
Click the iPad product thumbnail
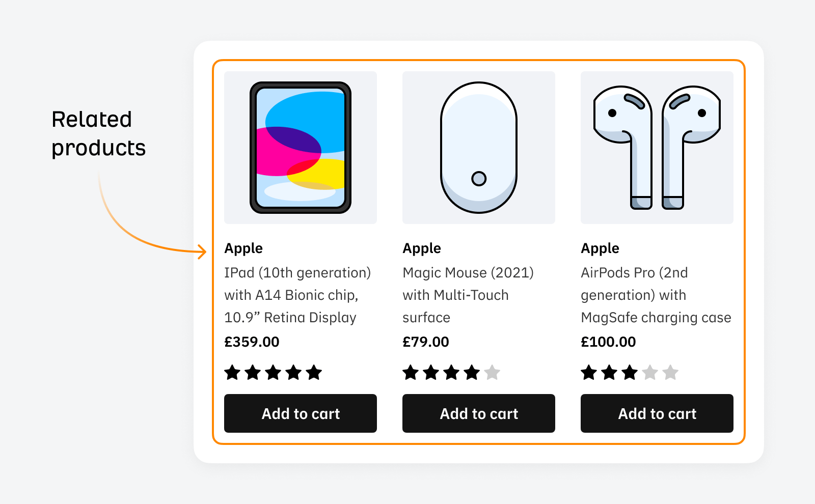point(301,148)
